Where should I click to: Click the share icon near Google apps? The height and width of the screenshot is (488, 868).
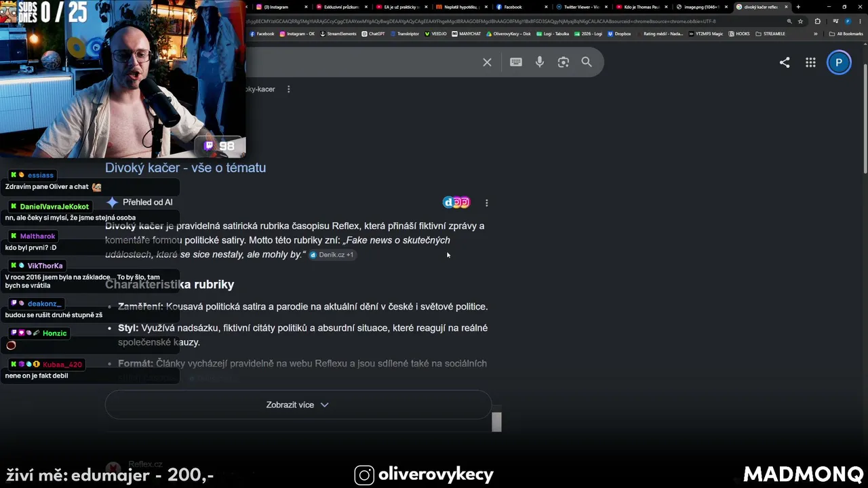[785, 62]
